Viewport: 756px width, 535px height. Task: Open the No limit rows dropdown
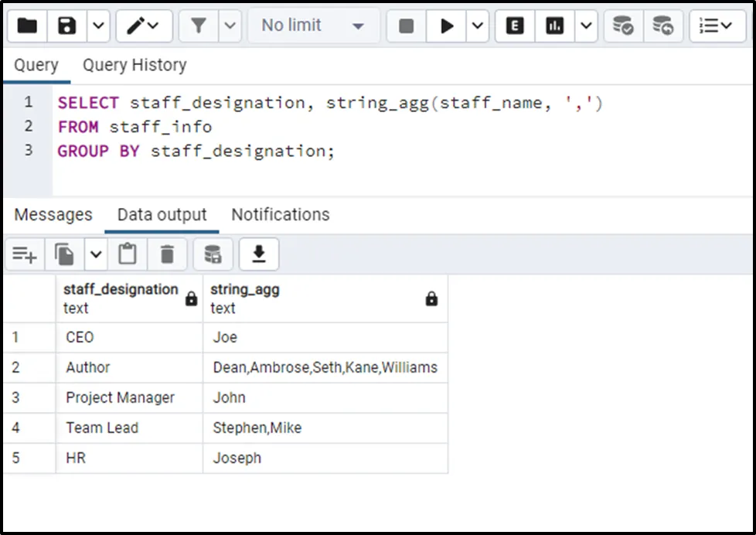coord(313,26)
